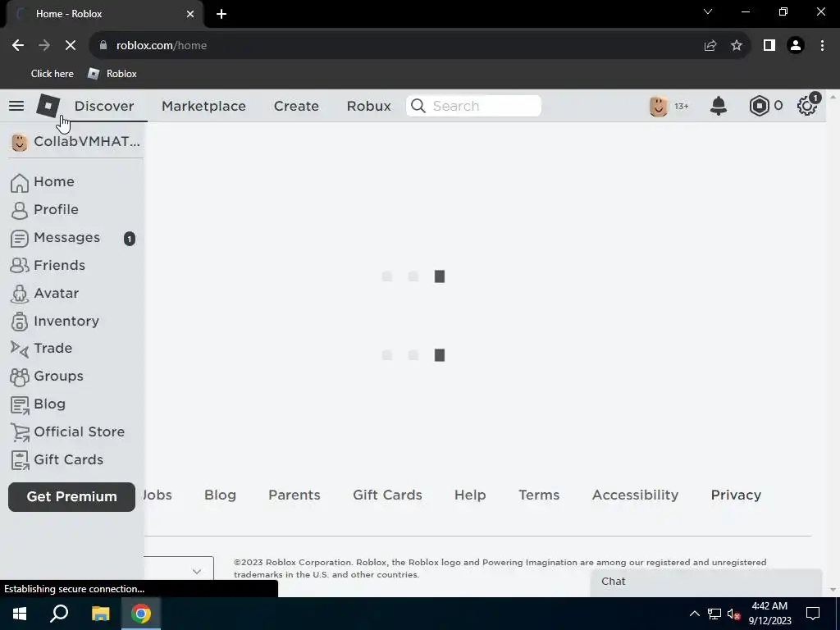
Task: Click the search magnifier icon
Action: (x=418, y=106)
